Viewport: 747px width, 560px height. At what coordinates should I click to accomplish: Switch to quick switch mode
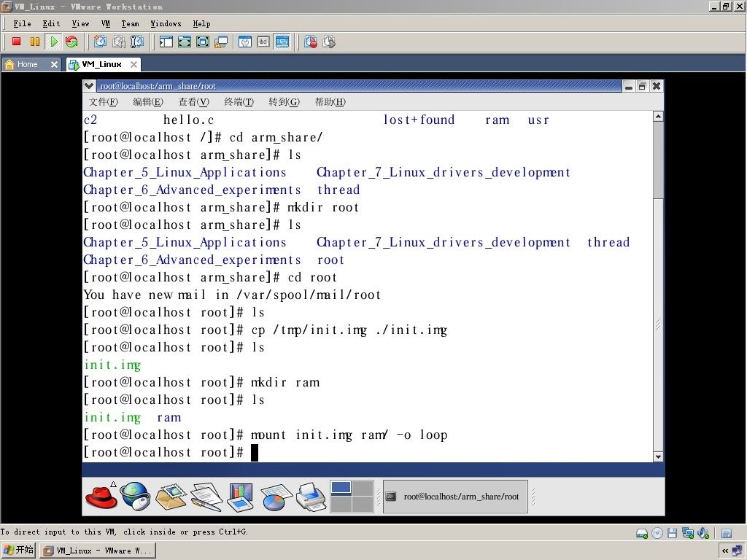pyautogui.click(x=185, y=42)
